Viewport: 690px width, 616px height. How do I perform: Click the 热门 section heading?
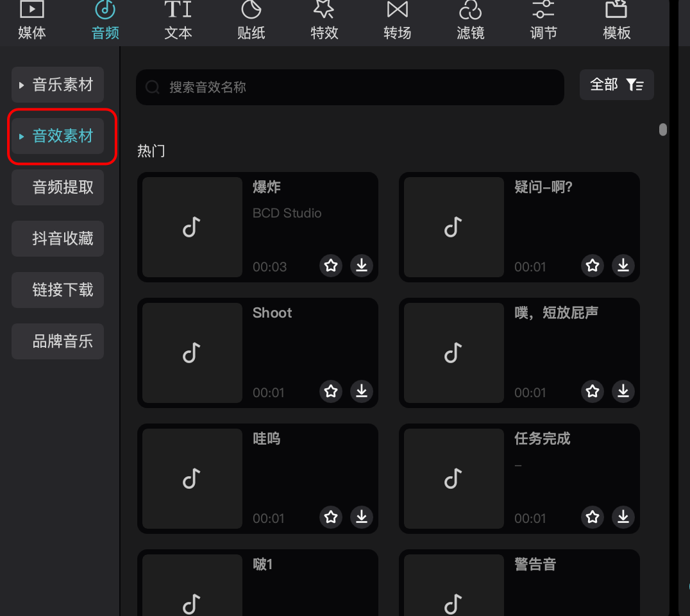point(151,151)
